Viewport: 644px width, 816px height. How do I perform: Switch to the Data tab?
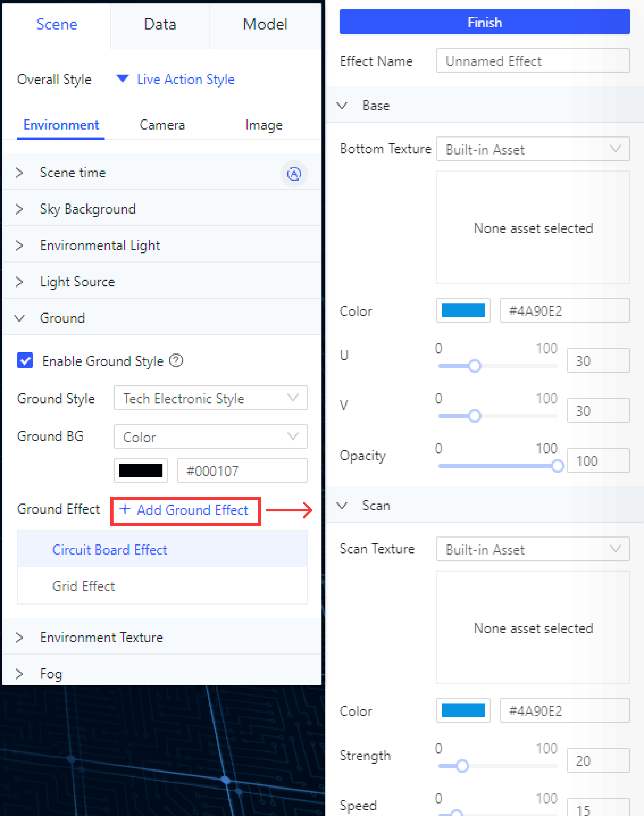(160, 24)
